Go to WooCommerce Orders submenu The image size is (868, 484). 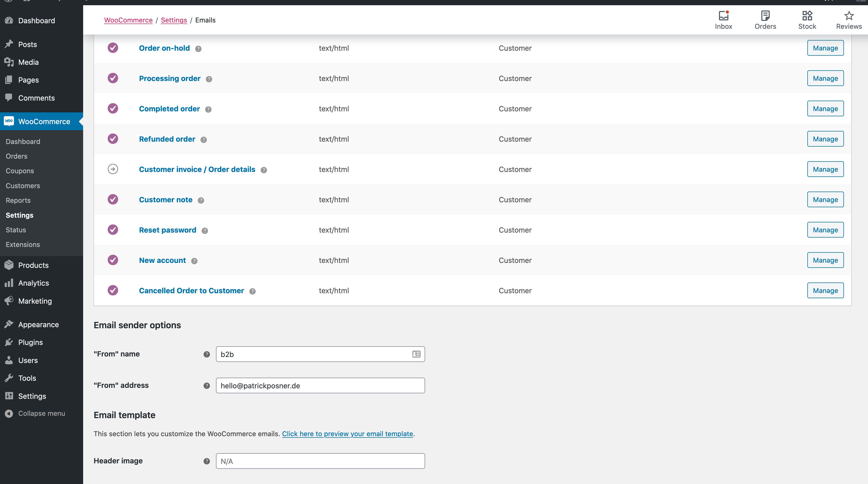[16, 156]
